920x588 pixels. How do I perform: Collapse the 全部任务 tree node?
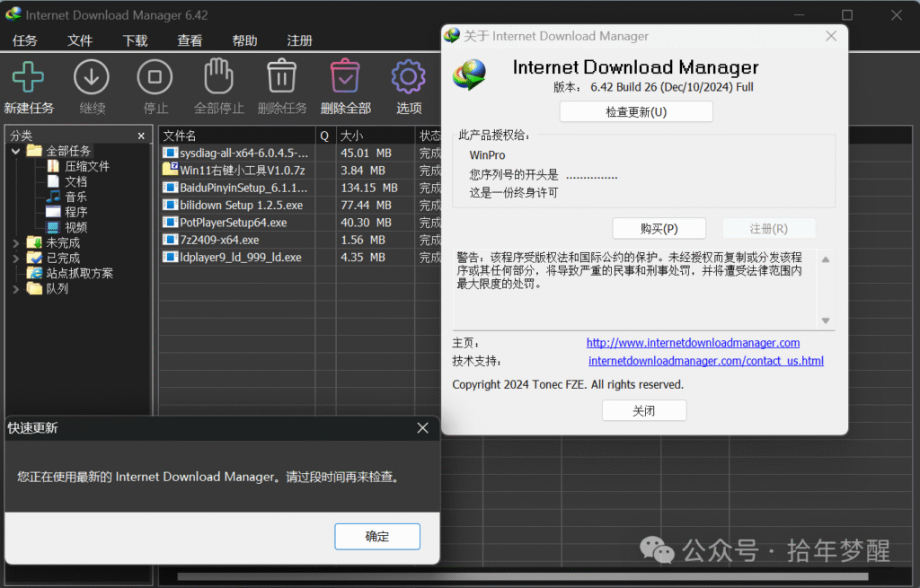[16, 151]
